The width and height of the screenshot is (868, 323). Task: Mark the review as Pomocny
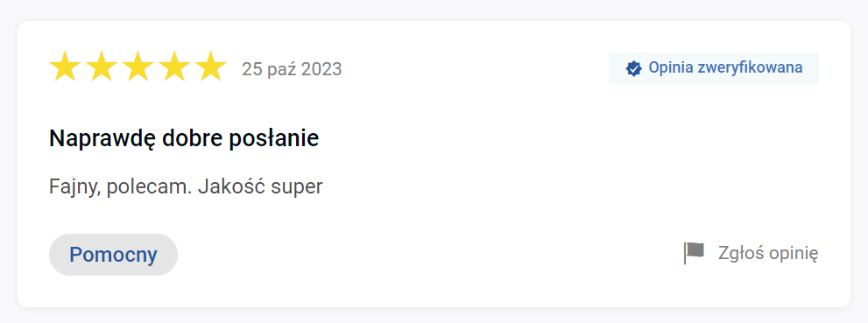114,255
